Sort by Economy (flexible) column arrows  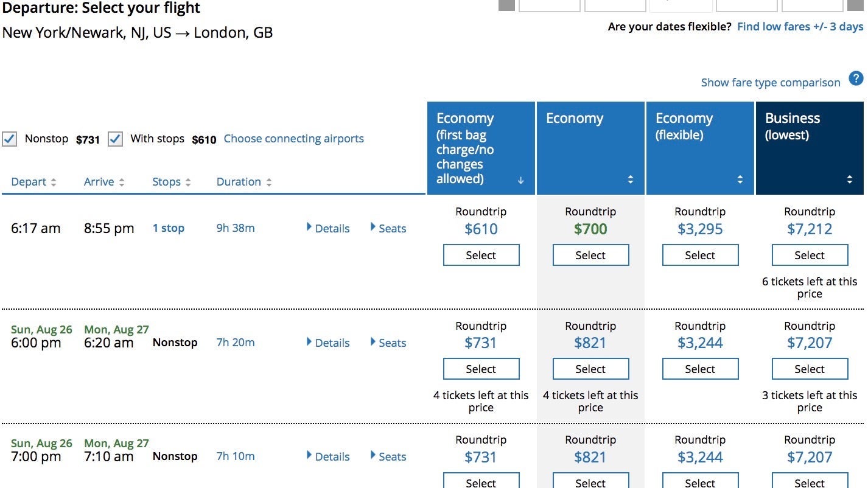point(740,180)
